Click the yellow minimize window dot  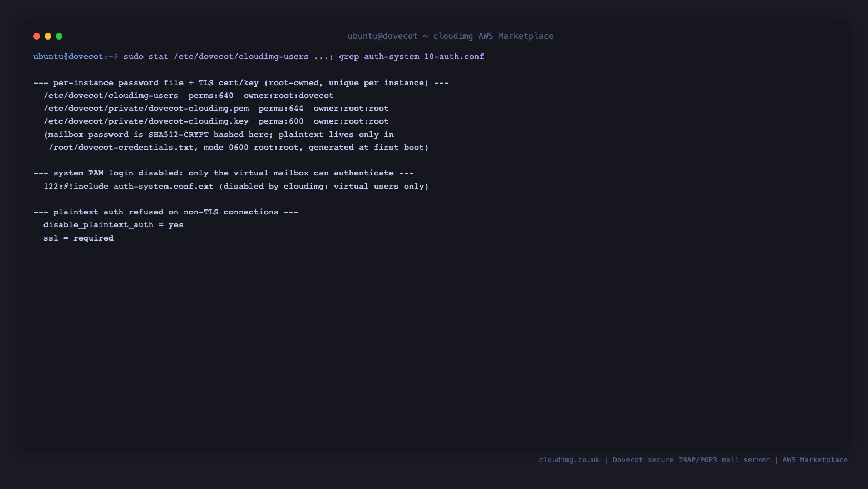pos(48,36)
